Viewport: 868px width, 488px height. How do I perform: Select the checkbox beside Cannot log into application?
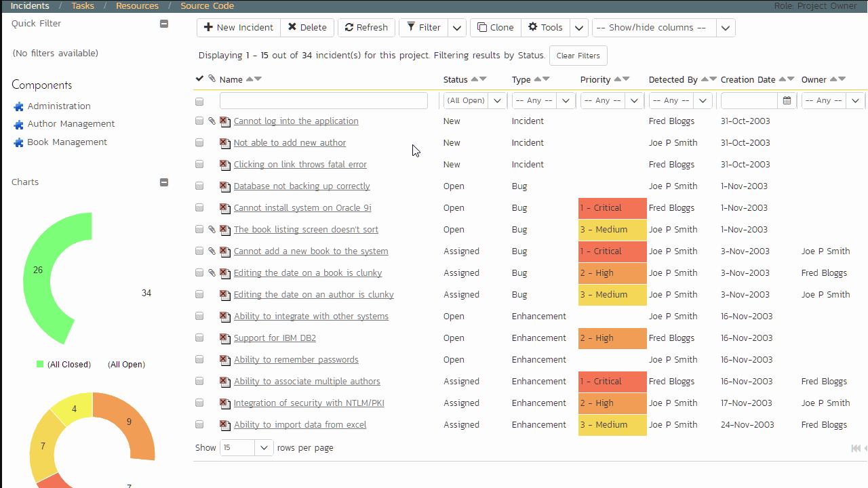pyautogui.click(x=199, y=121)
